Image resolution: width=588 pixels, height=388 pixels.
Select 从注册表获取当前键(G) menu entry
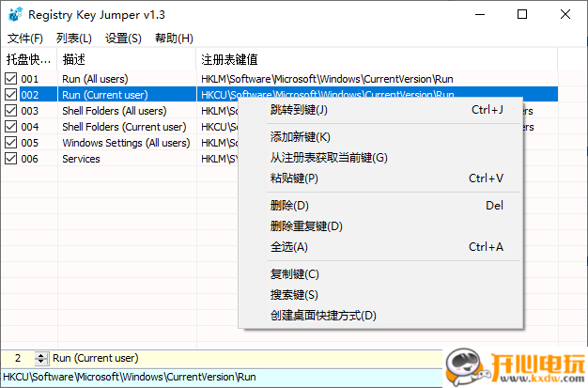click(380, 158)
